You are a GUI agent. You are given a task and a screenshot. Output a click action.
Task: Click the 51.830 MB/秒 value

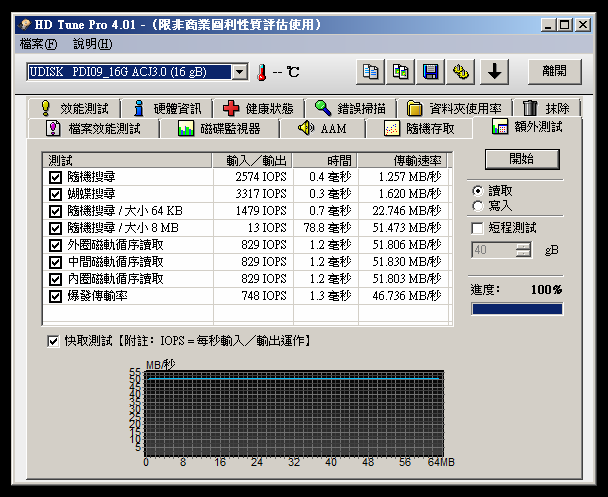(407, 262)
